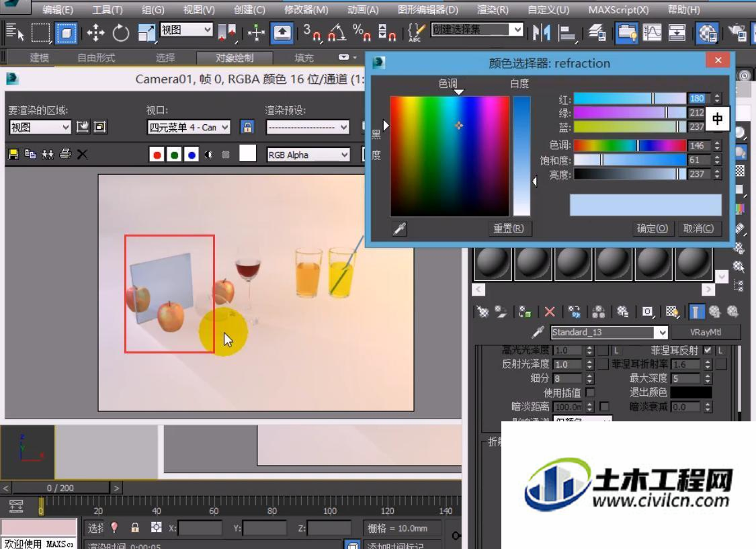Show next material sample slots arrow
This screenshot has height=549, width=756.
[x=708, y=290]
